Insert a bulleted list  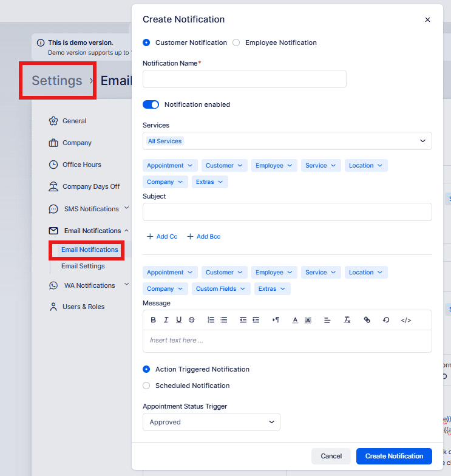[x=223, y=320]
